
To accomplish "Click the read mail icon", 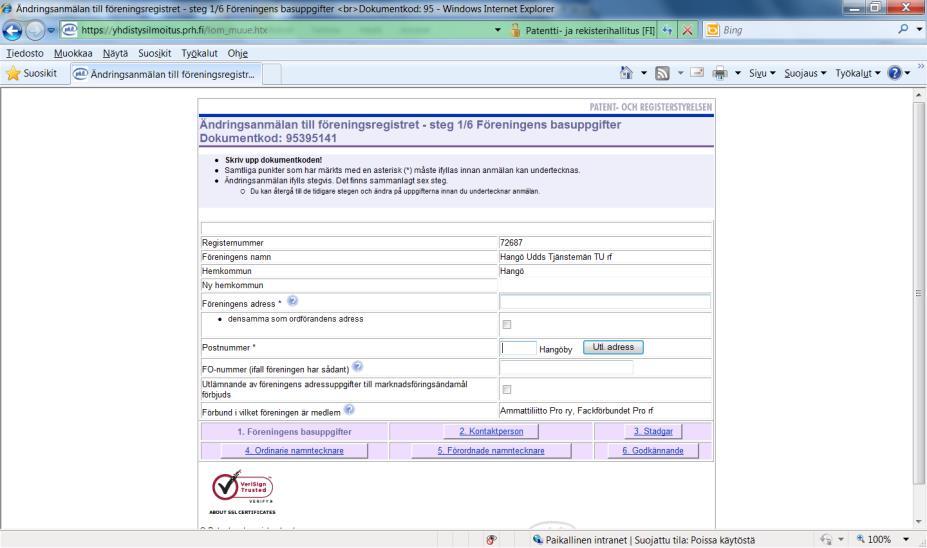I will click(698, 73).
